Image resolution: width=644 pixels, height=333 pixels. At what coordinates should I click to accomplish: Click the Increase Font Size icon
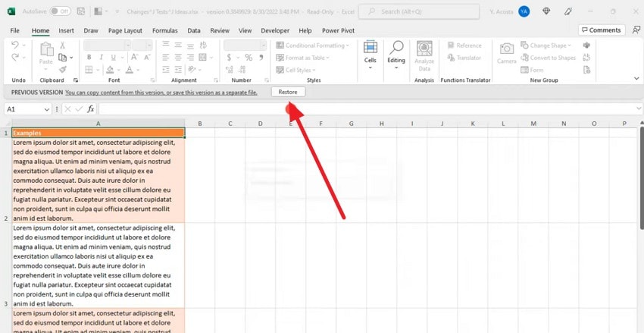point(135,58)
